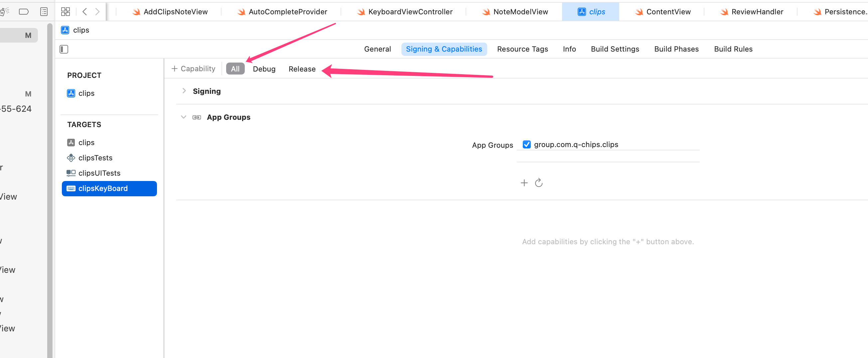Click the forward navigation arrow
The height and width of the screenshot is (358, 868).
(x=97, y=11)
